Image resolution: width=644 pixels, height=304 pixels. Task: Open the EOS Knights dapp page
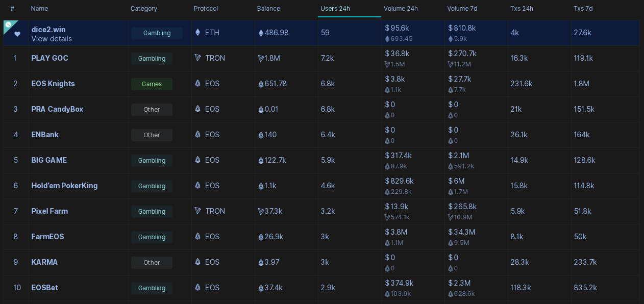point(53,84)
